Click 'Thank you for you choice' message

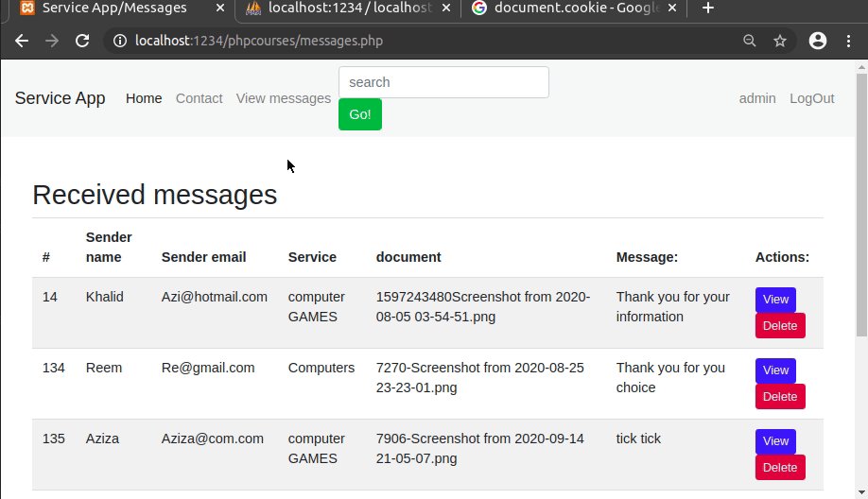pyautogui.click(x=670, y=378)
